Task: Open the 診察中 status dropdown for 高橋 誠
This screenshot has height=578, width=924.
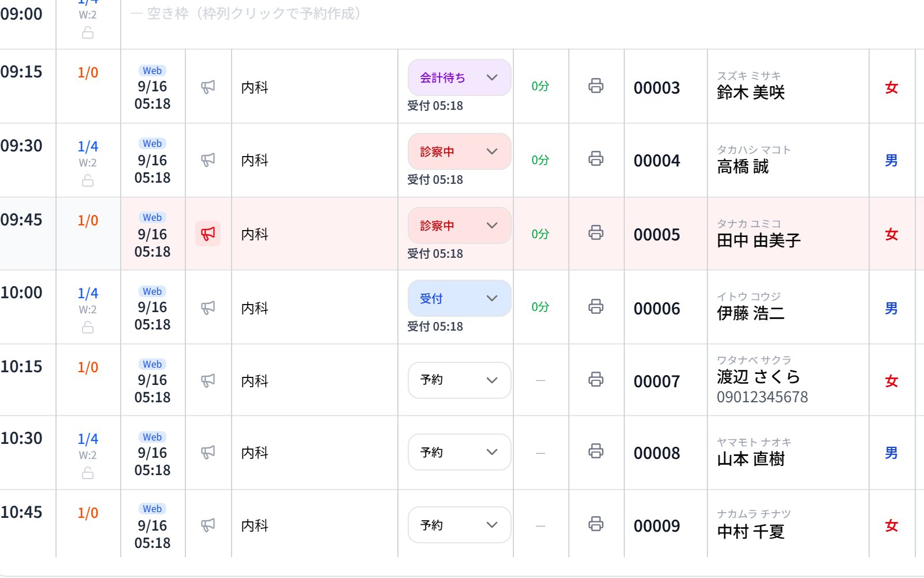Action: click(460, 151)
